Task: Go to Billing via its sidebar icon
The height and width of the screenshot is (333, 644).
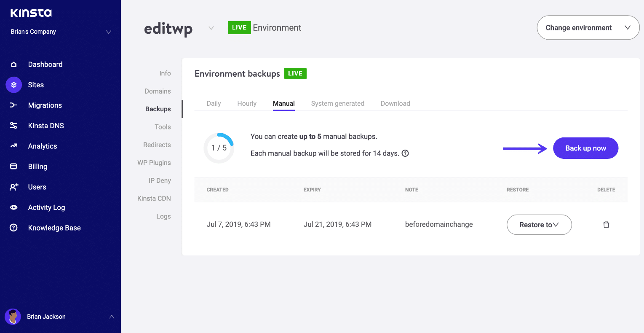Action: [x=13, y=166]
